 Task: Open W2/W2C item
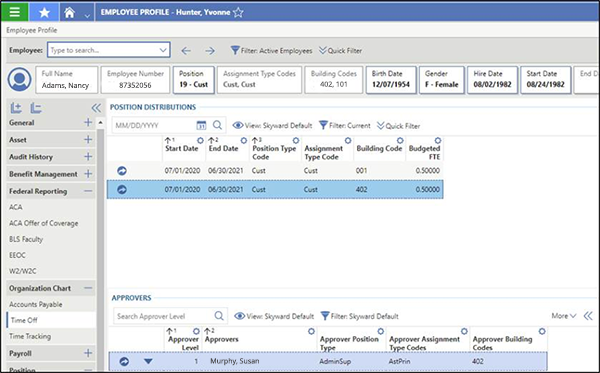23,271
